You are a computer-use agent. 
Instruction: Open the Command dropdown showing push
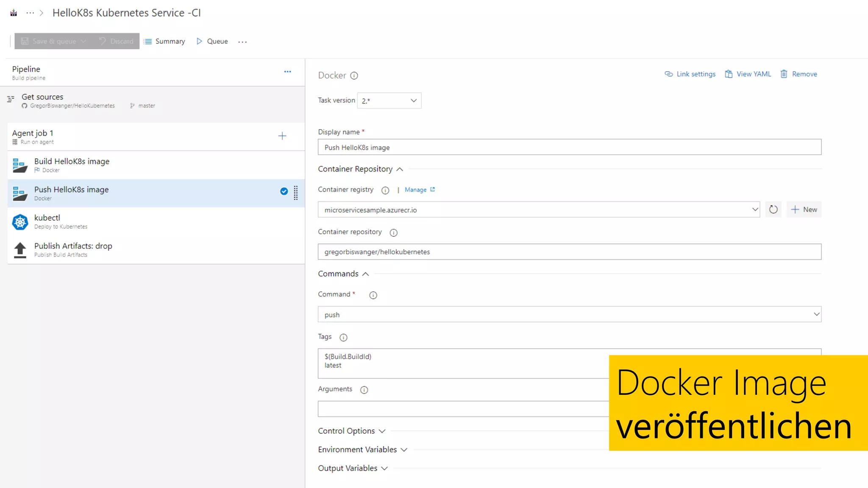point(569,314)
